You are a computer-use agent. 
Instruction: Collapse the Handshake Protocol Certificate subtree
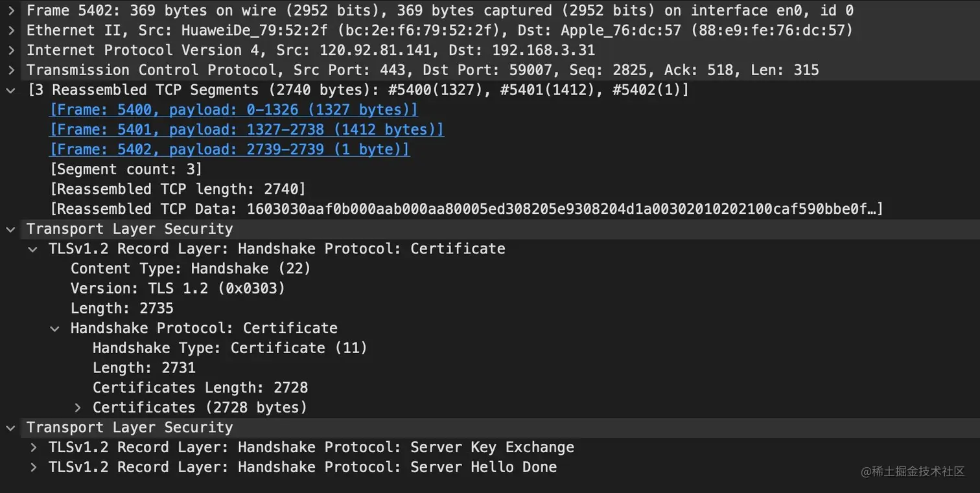pyautogui.click(x=54, y=328)
